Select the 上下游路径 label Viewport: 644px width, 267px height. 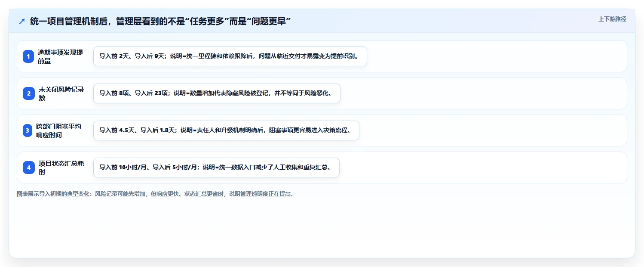click(x=612, y=19)
